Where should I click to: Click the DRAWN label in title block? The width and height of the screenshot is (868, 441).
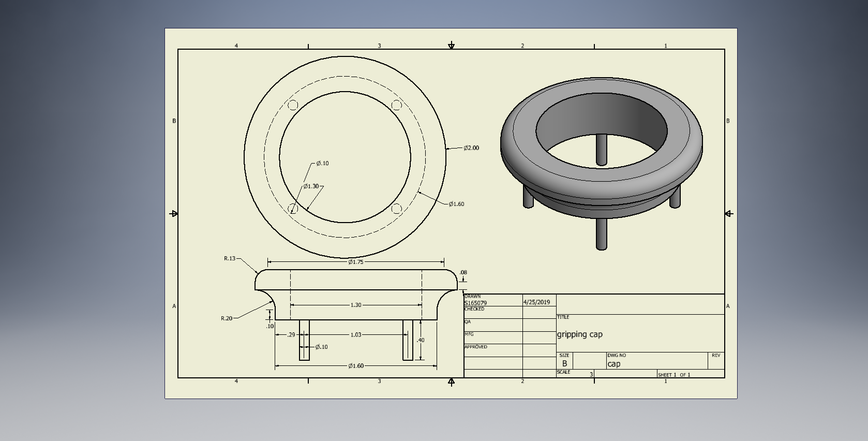(473, 297)
